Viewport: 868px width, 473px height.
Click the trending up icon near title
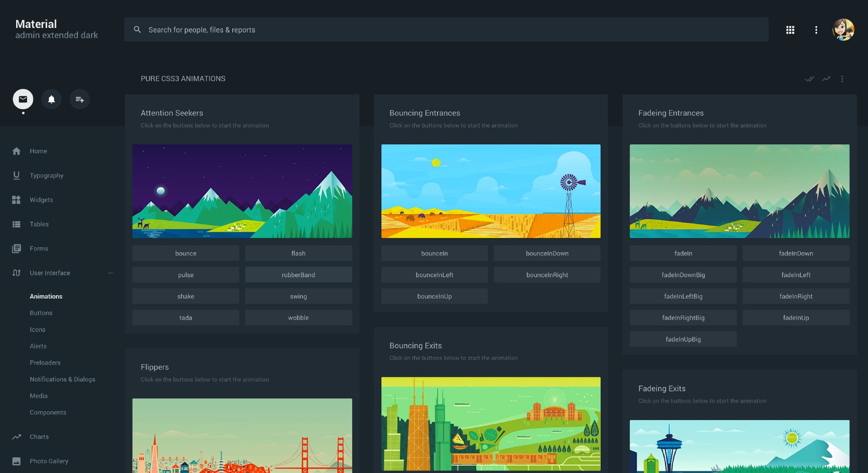[826, 79]
